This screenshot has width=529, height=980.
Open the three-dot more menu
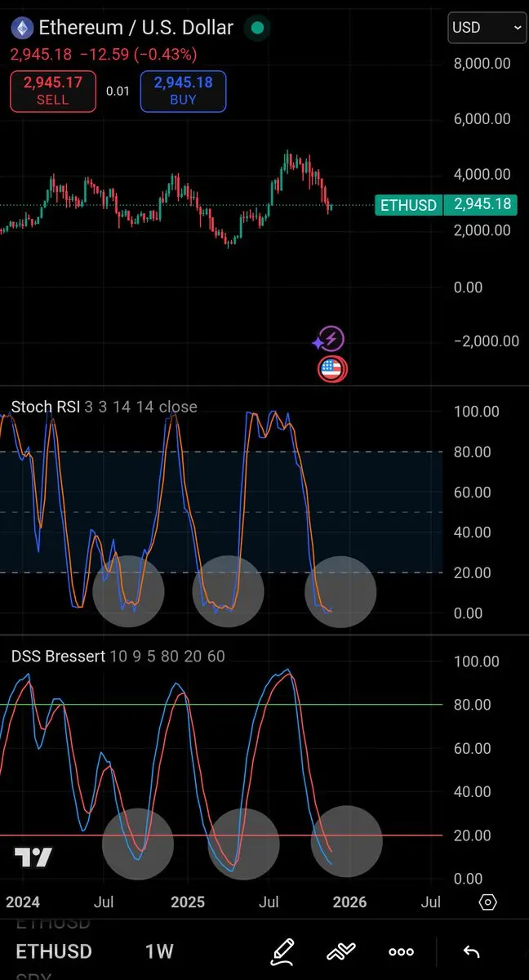coord(402,951)
